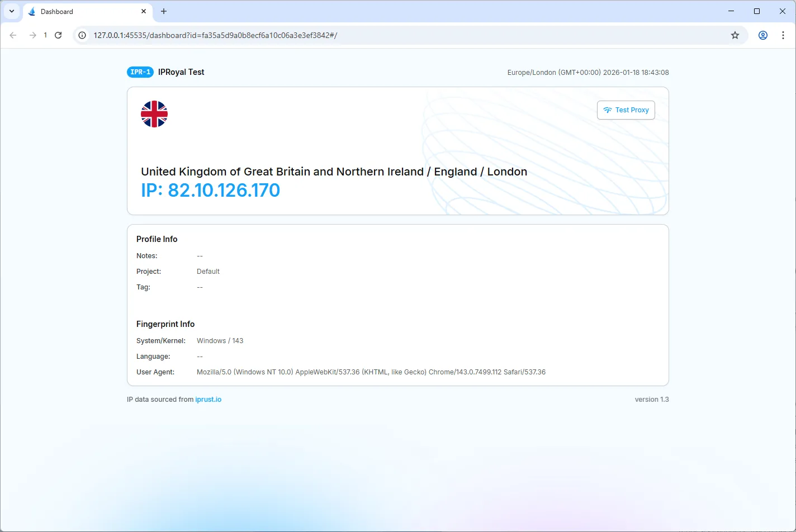
Task: Open a new tab with plus button
Action: tap(164, 11)
